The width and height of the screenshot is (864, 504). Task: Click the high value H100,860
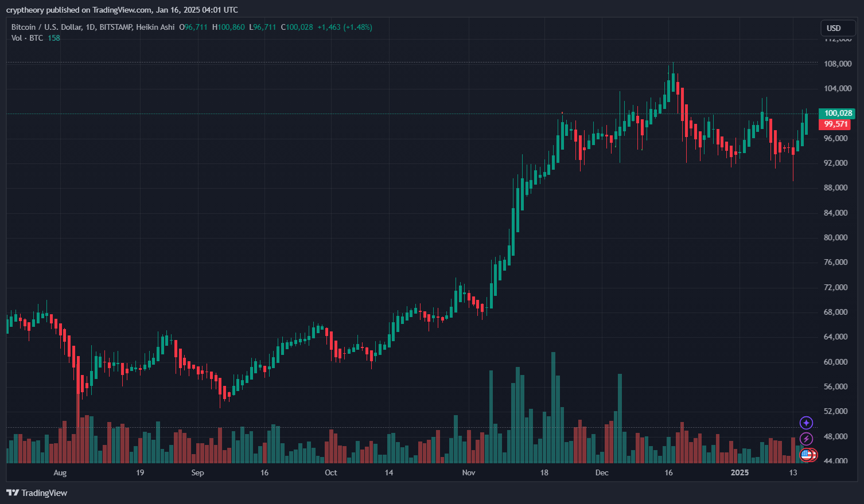coord(228,27)
